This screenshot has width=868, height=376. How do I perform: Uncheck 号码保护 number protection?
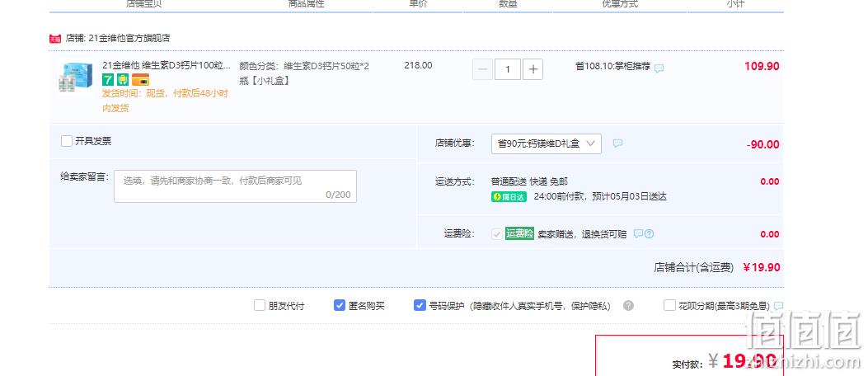point(420,305)
